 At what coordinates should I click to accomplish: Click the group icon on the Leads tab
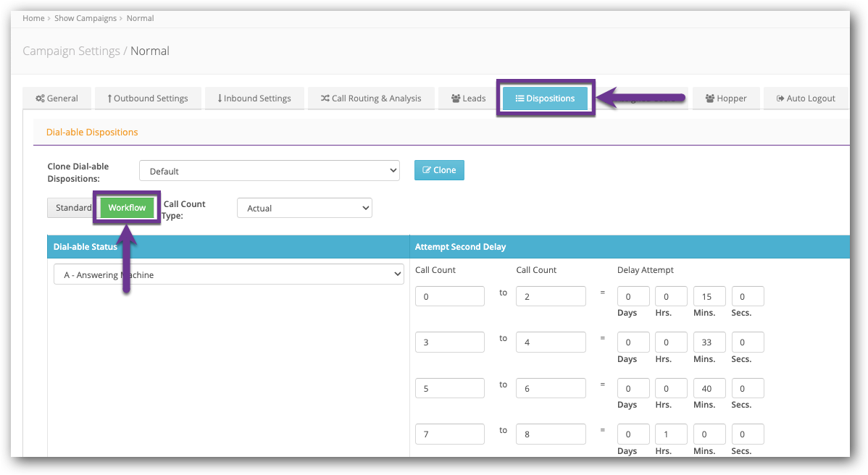455,98
